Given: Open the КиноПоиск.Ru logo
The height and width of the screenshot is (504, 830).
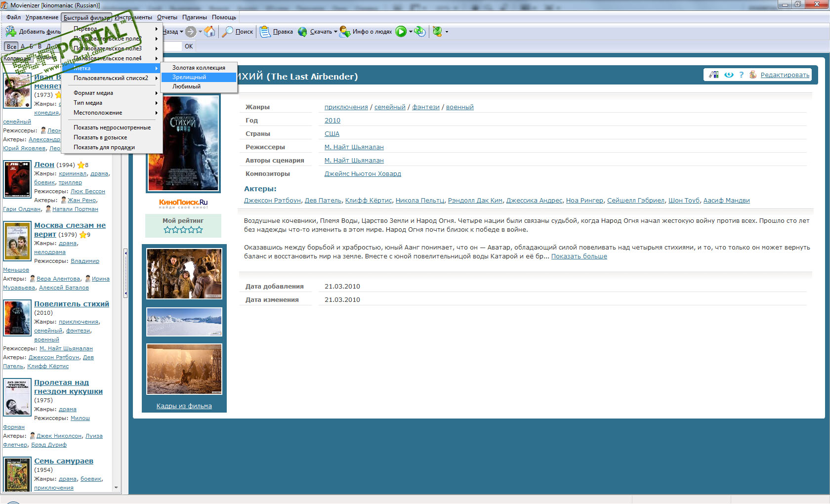Looking at the screenshot, I should pos(183,203).
